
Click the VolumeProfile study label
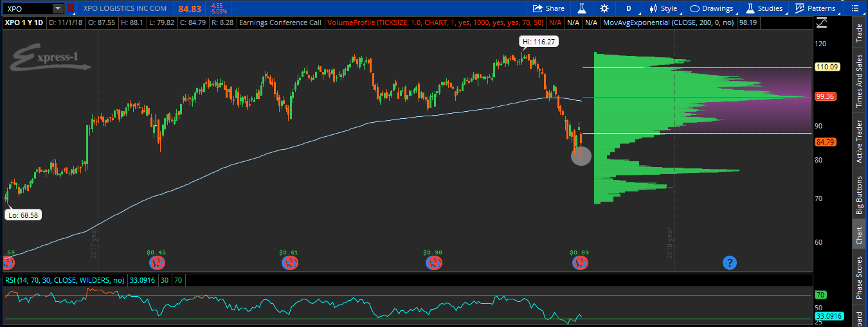[437, 22]
